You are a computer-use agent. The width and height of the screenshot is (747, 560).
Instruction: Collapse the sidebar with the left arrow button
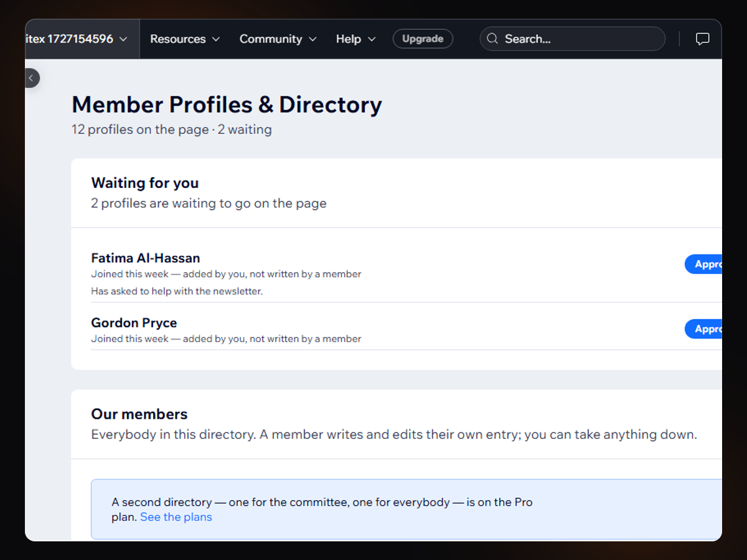point(31,78)
